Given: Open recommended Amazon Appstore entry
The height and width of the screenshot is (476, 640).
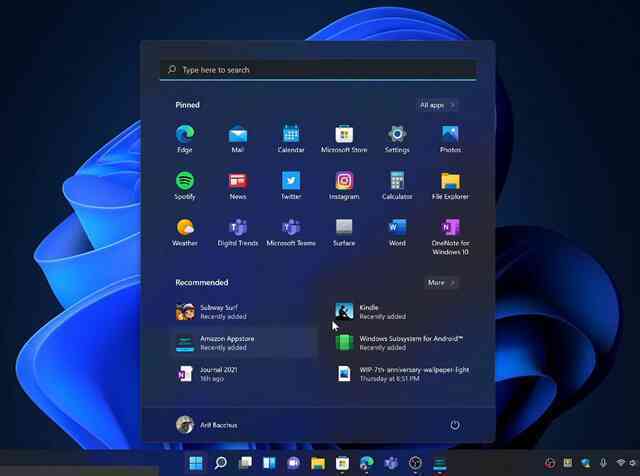Looking at the screenshot, I should [245, 343].
